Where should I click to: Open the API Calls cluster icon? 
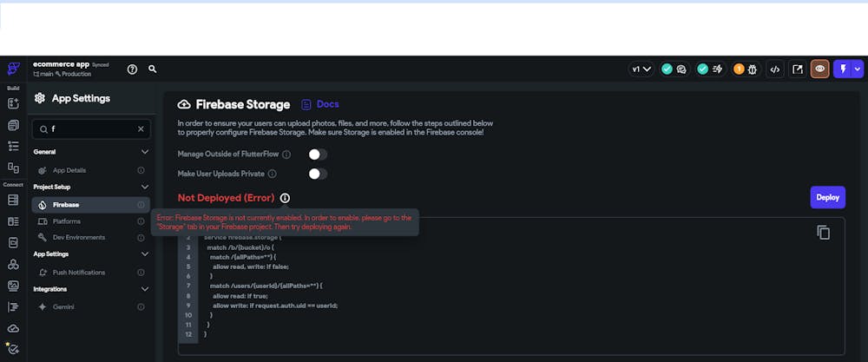click(x=13, y=264)
